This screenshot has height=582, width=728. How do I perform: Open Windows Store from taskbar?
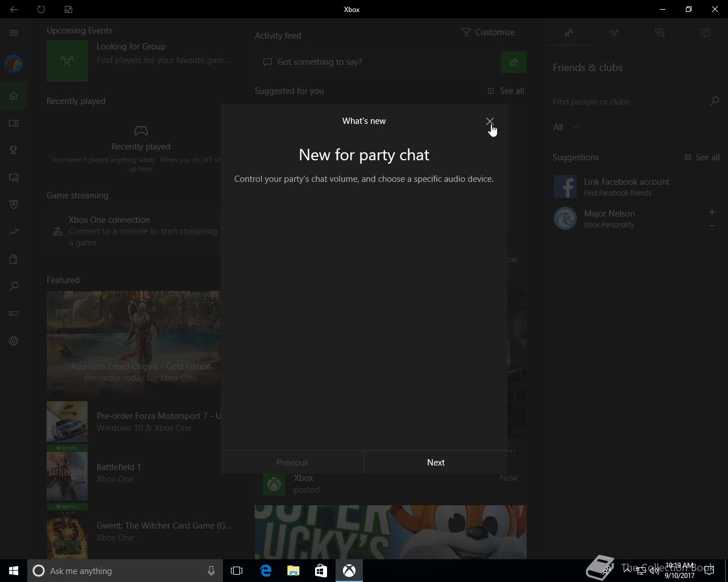321,571
